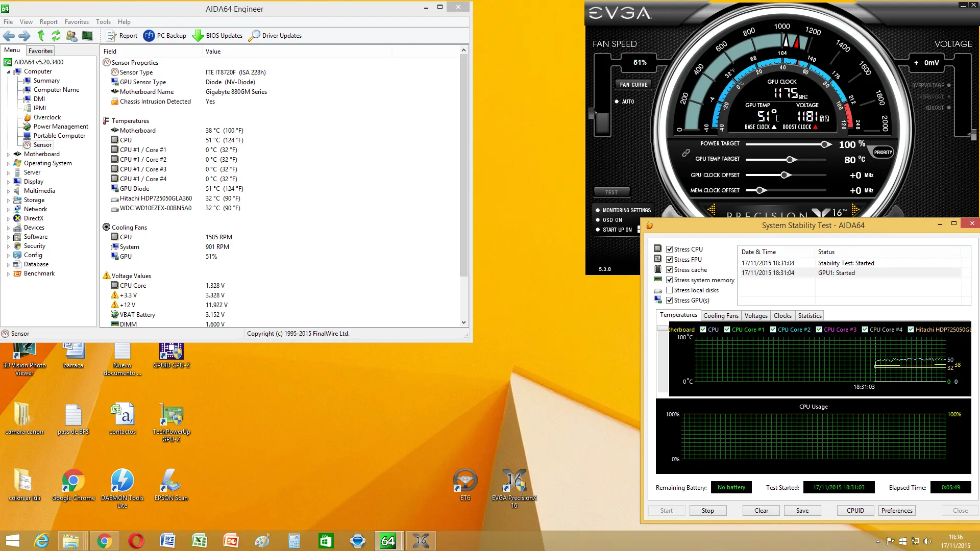The width and height of the screenshot is (980, 551).
Task: Open the users icon in AIDA64 toolbar
Action: click(71, 36)
